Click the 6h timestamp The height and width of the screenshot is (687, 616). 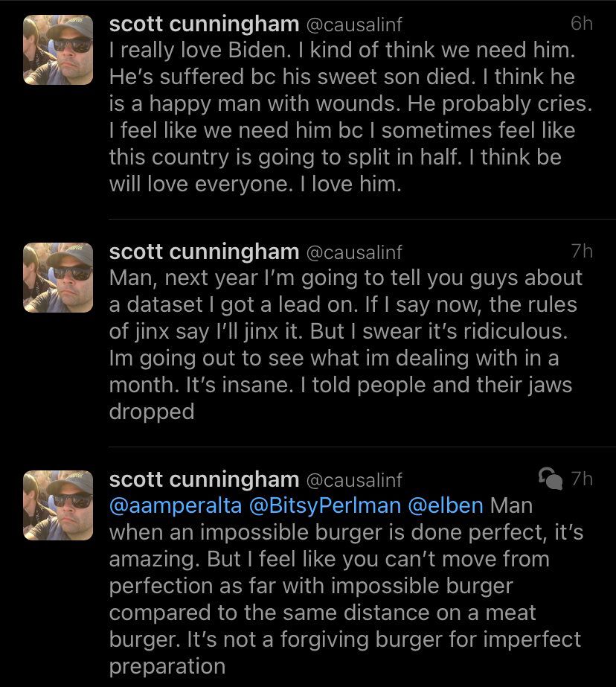[x=581, y=24]
